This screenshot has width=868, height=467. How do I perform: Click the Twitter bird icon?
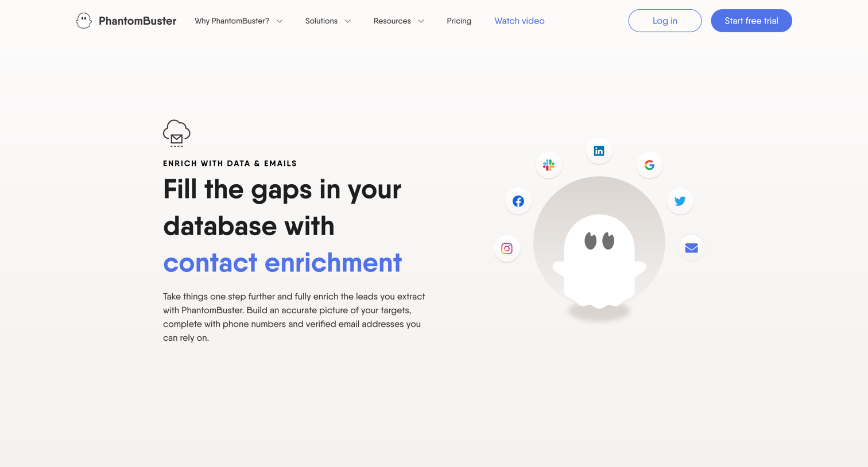[x=680, y=201]
